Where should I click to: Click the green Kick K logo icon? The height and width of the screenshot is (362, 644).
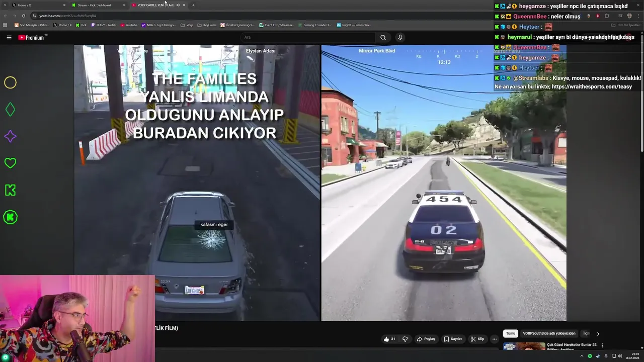[10, 190]
